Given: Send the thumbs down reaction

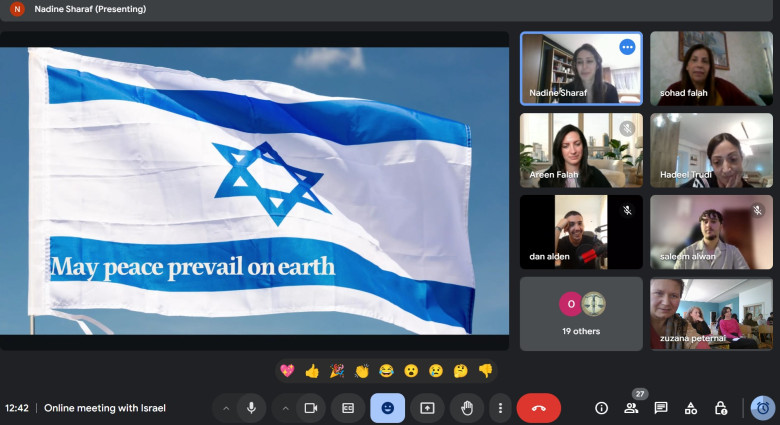Looking at the screenshot, I should click(x=486, y=371).
